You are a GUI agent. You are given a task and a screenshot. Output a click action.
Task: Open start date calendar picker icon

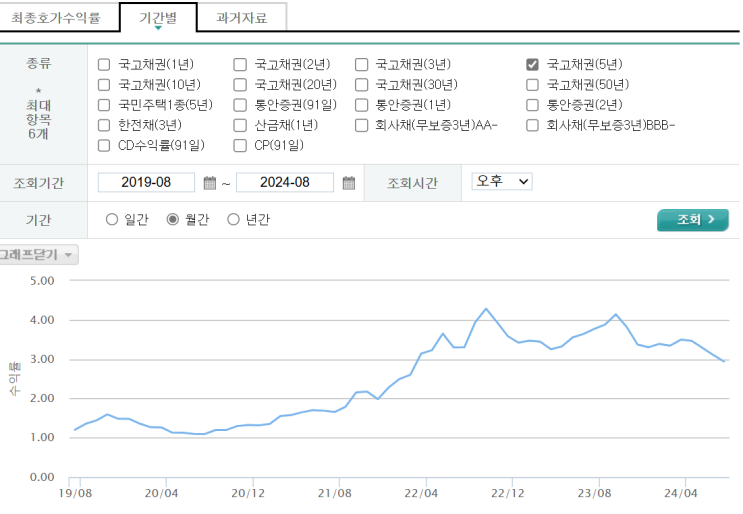click(210, 183)
